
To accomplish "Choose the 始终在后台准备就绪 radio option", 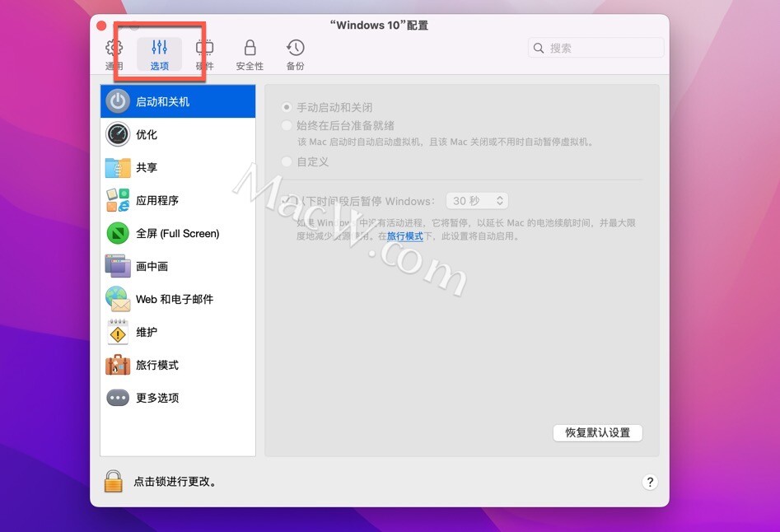I will pos(287,125).
